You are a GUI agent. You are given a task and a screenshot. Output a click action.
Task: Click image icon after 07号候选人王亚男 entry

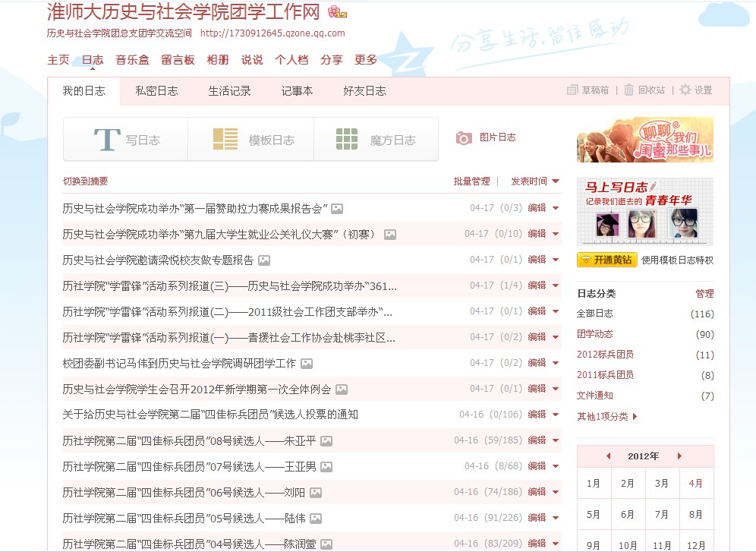point(327,467)
